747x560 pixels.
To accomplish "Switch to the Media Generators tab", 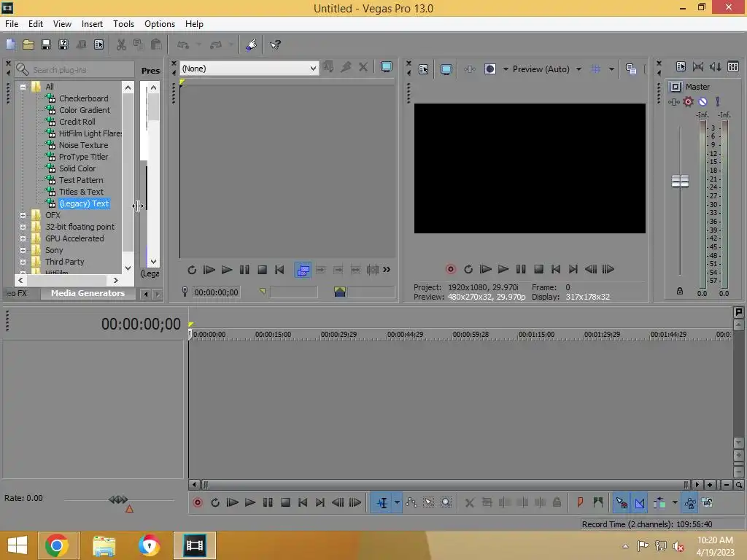I will pyautogui.click(x=88, y=293).
